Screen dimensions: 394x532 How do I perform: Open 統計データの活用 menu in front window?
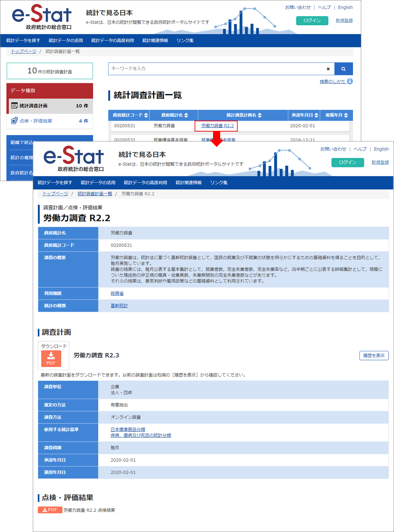tap(98, 182)
